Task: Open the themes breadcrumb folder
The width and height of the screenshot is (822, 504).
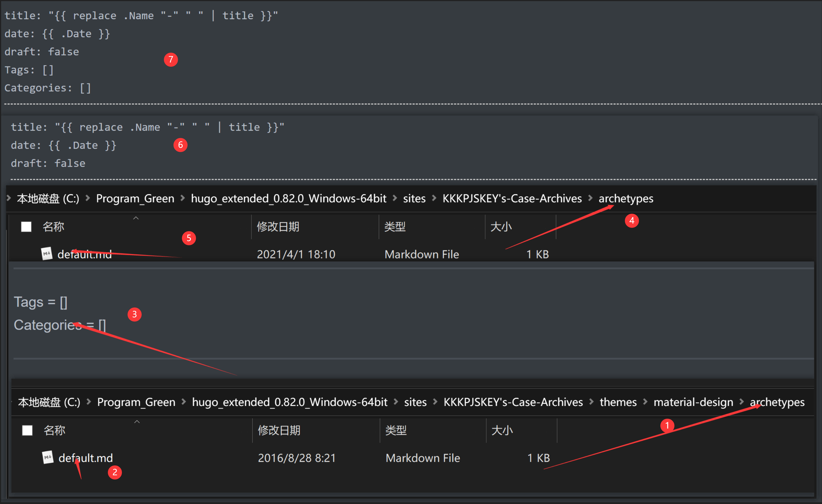Action: (618, 402)
